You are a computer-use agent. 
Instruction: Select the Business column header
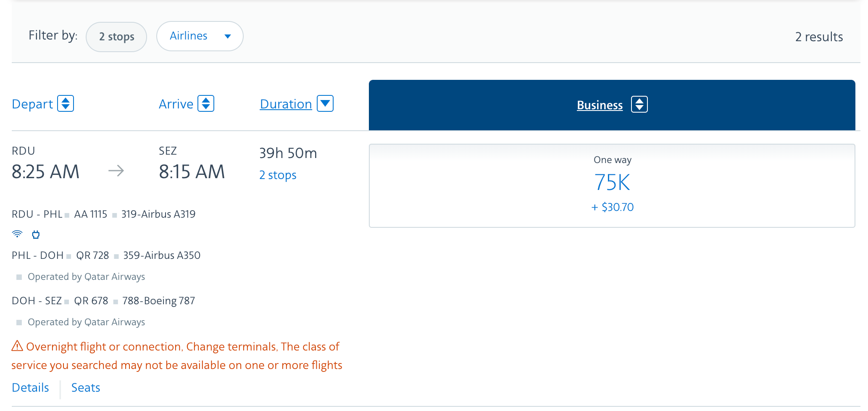pyautogui.click(x=600, y=105)
